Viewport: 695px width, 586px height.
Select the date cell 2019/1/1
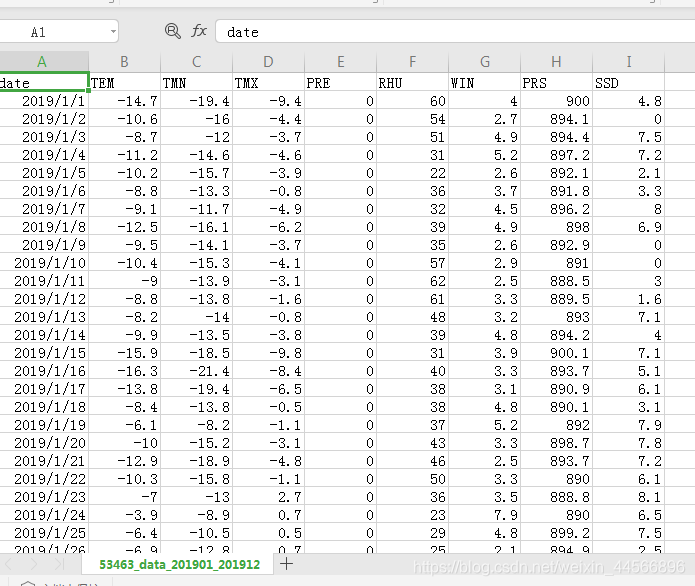coord(44,101)
